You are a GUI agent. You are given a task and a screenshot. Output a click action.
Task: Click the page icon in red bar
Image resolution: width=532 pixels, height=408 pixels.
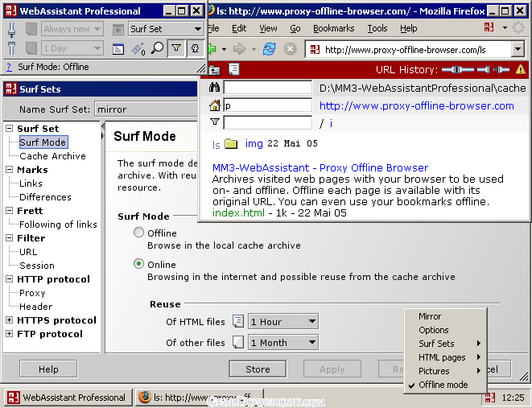[234, 69]
